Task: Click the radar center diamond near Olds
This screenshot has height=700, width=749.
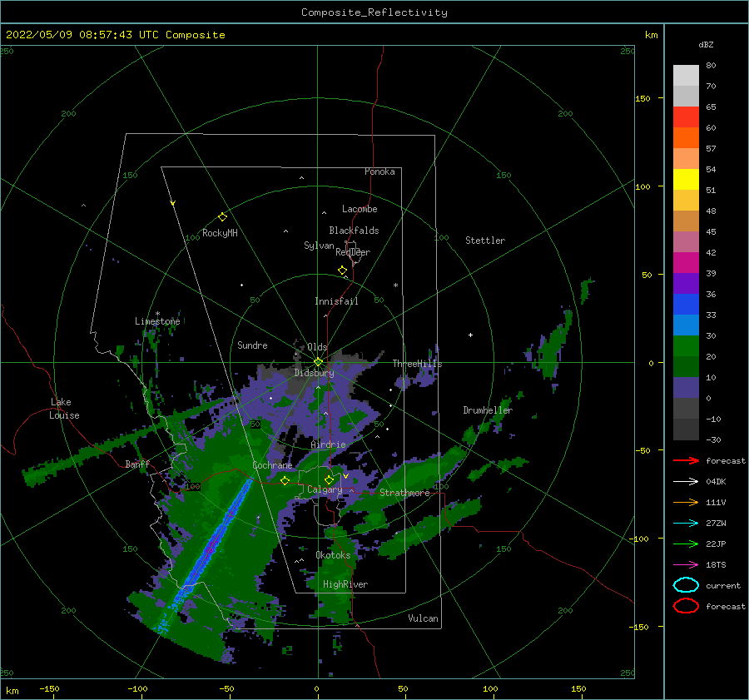Action: point(318,362)
